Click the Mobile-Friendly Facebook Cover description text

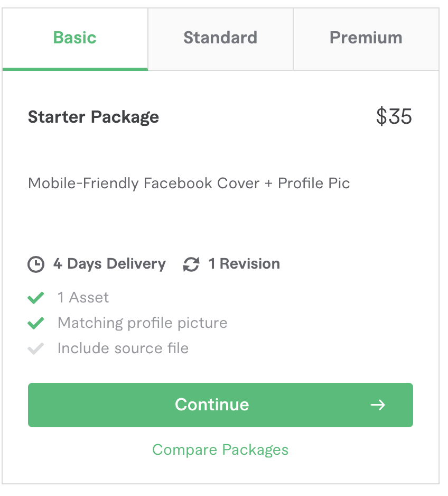click(x=189, y=183)
